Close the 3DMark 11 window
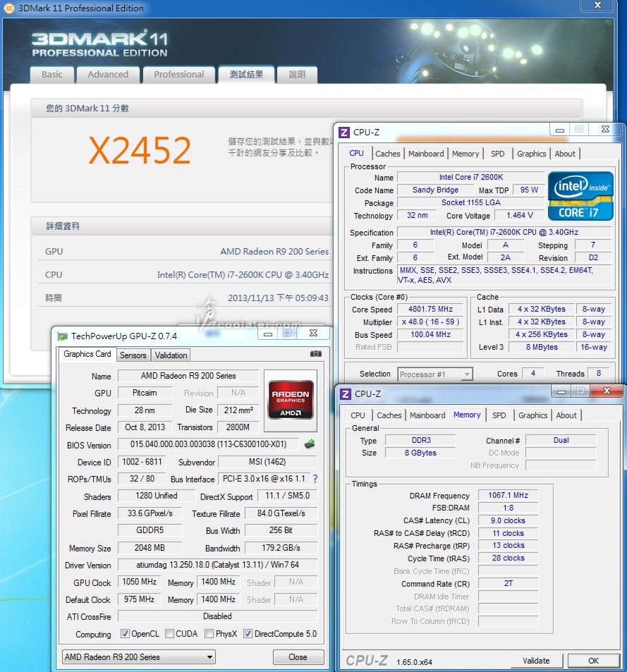Image resolution: width=627 pixels, height=672 pixels. point(597,5)
